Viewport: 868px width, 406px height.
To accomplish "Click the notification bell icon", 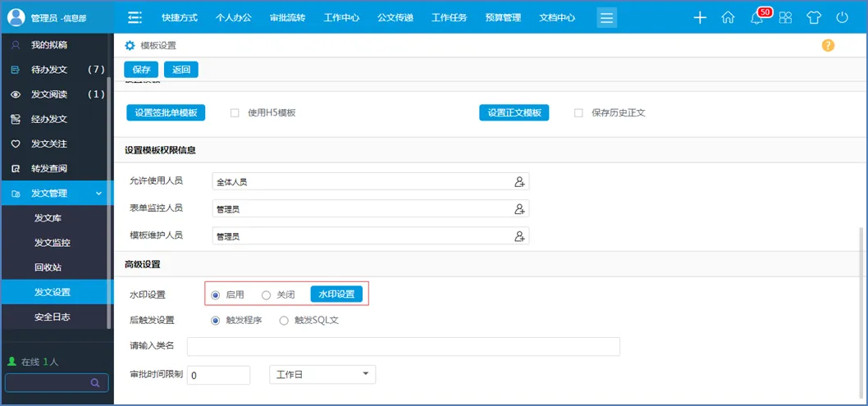I will point(756,18).
